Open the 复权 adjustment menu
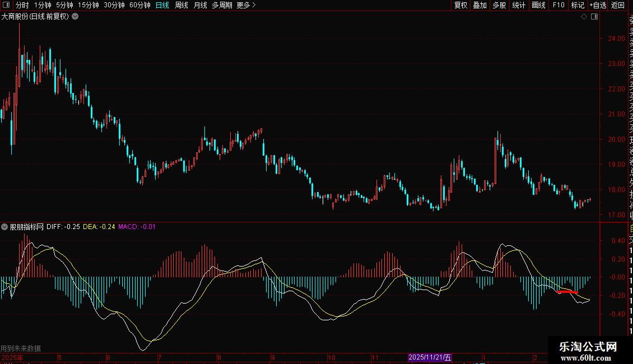 click(460, 5)
